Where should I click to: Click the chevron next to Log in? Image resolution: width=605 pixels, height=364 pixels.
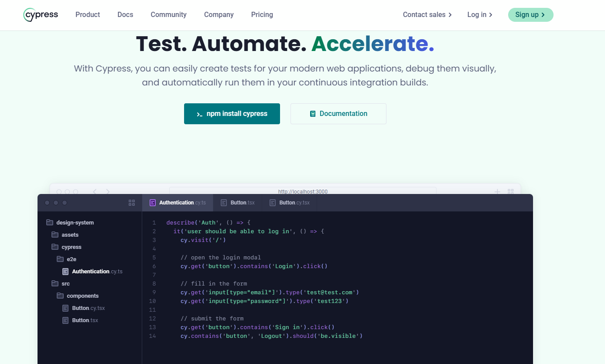click(491, 15)
